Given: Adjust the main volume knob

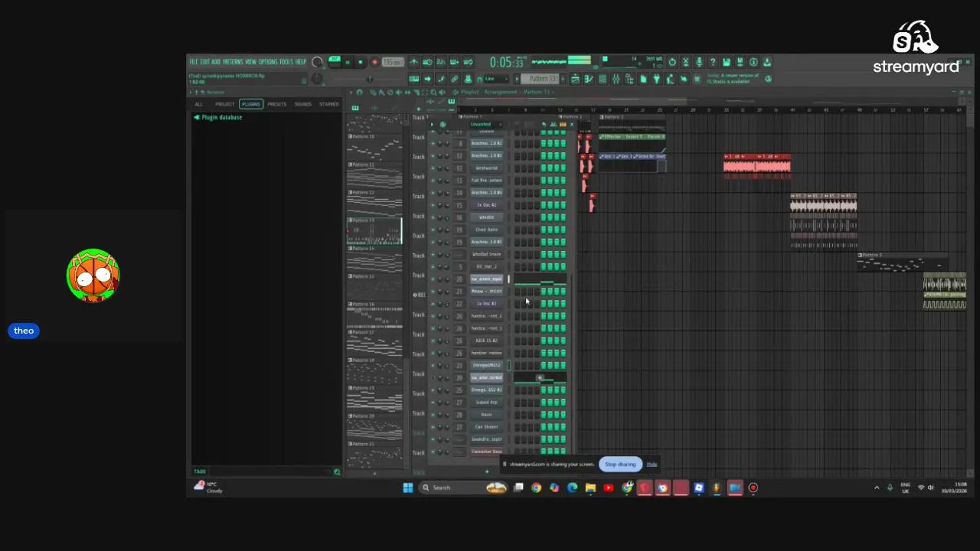Looking at the screenshot, I should click(x=317, y=62).
